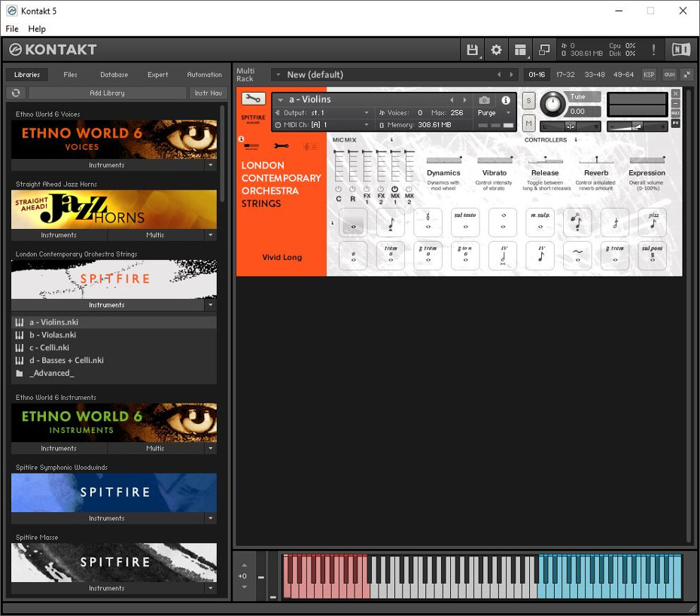
Task: Remove instrument with X icon
Action: point(675,93)
